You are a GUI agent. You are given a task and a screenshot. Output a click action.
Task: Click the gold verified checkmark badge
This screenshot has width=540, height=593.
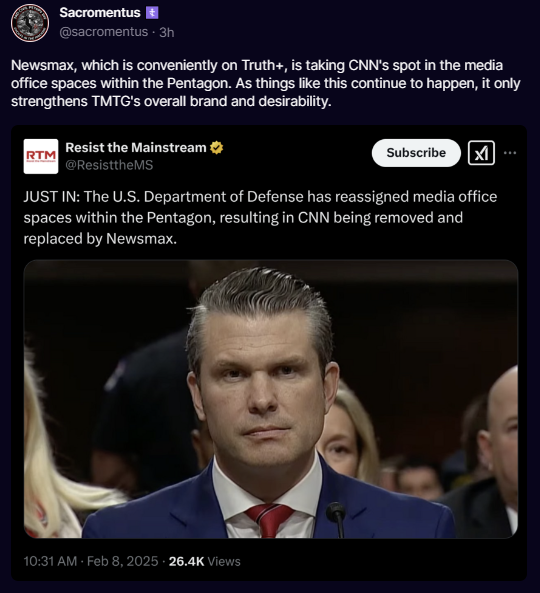(217, 147)
